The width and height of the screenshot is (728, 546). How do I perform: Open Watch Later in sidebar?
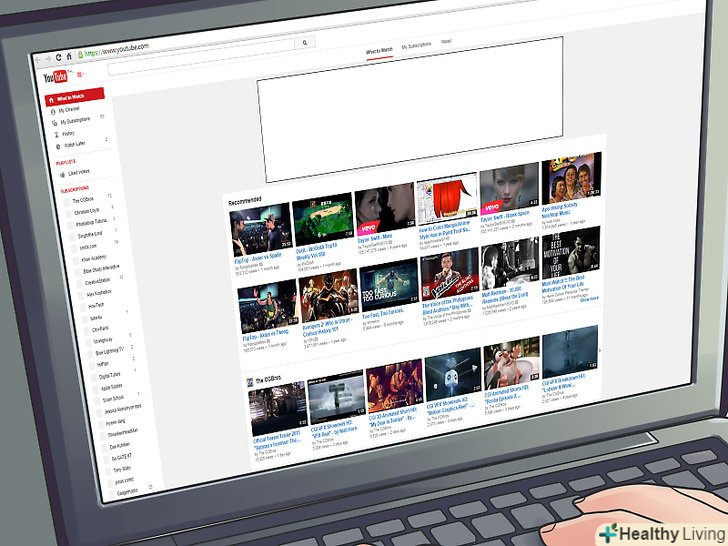pos(74,144)
